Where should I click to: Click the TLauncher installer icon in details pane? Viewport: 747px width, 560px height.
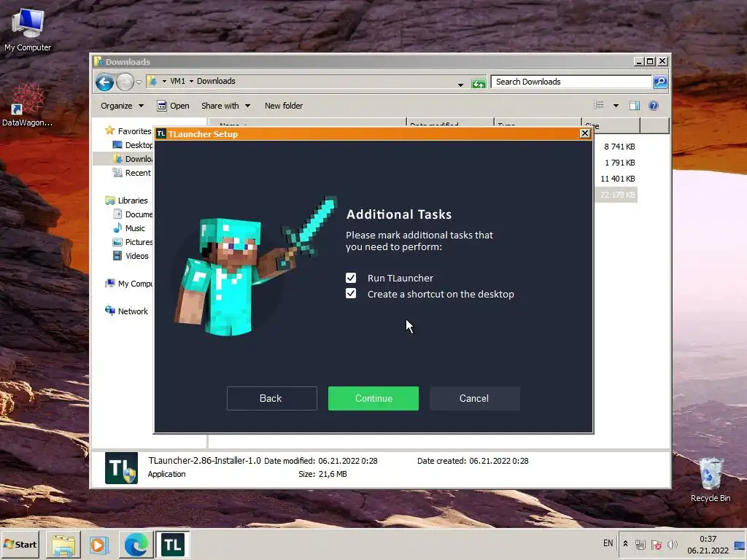[122, 467]
